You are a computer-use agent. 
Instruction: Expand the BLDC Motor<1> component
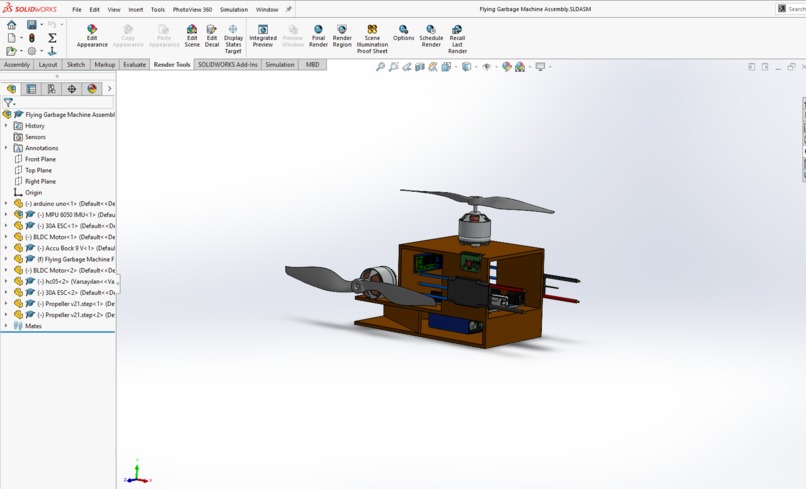coord(6,237)
